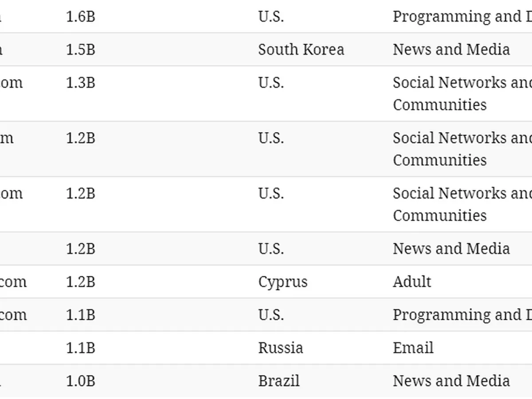Viewport: 532px width, 399px height.
Task: Click Social Networks category in 1.3B row
Action: 462,93
